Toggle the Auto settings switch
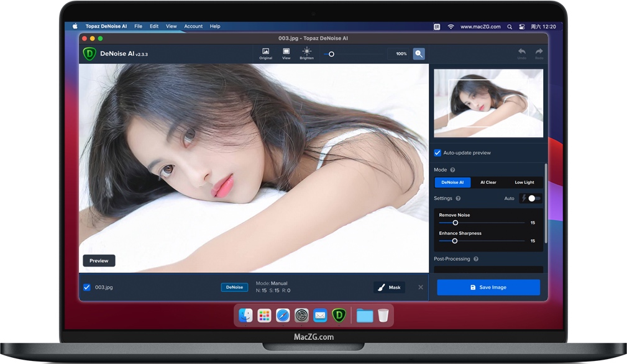627x364 pixels. (x=531, y=198)
